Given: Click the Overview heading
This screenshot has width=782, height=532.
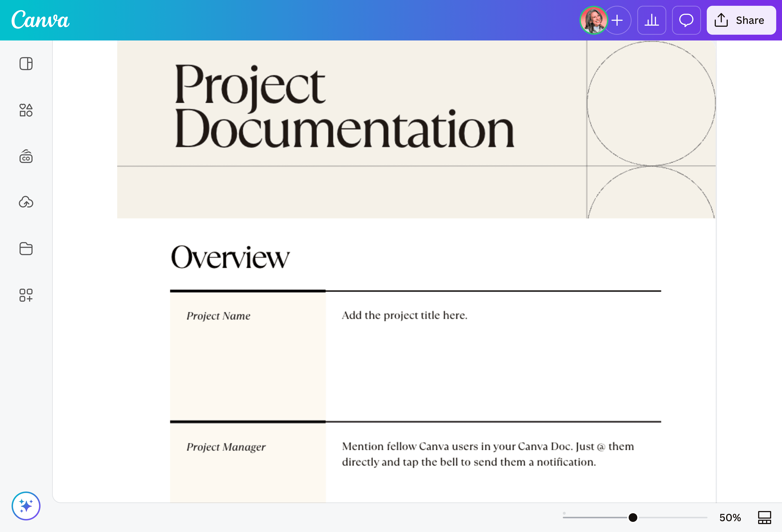Looking at the screenshot, I should (231, 257).
